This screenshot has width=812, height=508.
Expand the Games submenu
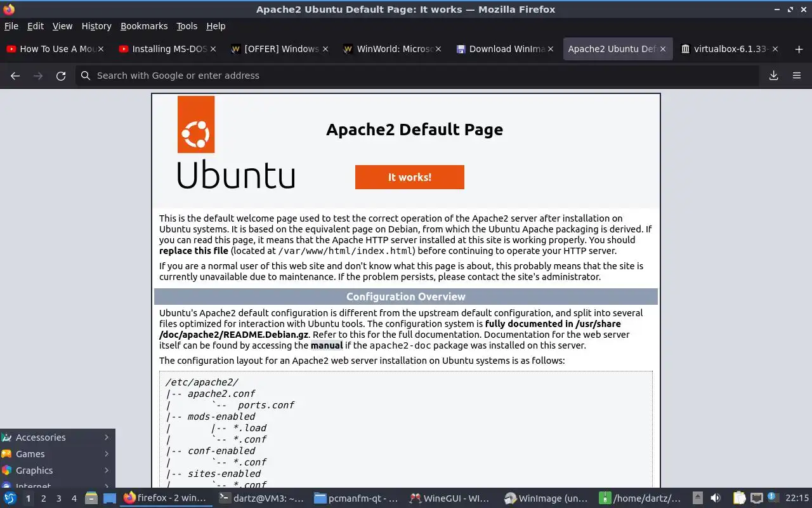(57, 454)
